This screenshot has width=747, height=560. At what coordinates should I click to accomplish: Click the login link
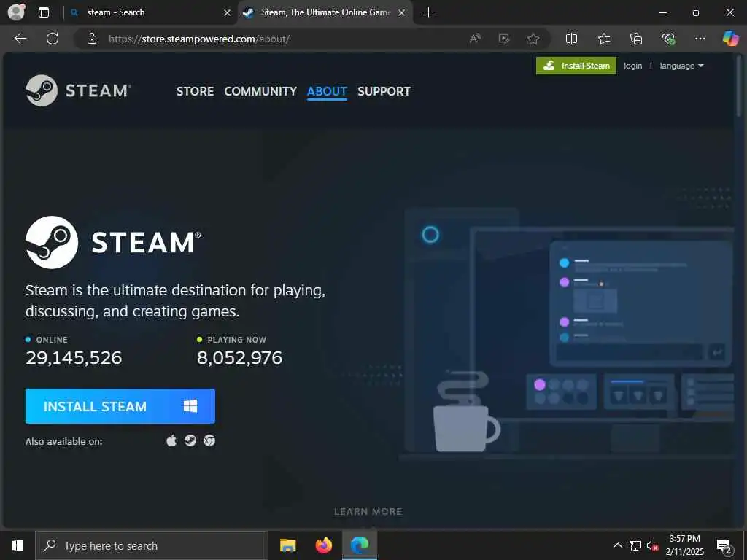pyautogui.click(x=632, y=66)
